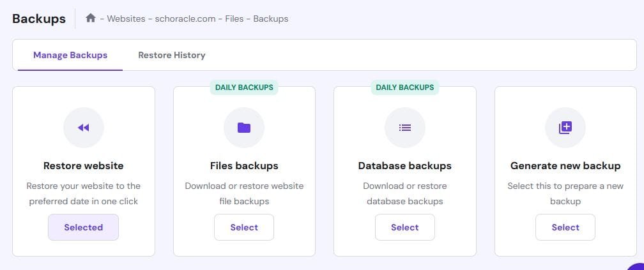
Task: Click the folder icon on Files backups card
Action: click(x=244, y=128)
